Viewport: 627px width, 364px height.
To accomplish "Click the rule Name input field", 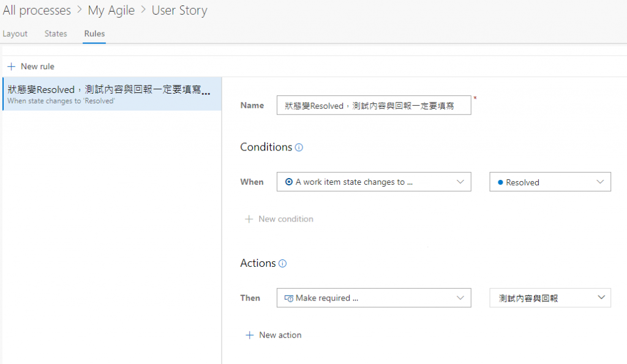I will point(374,105).
